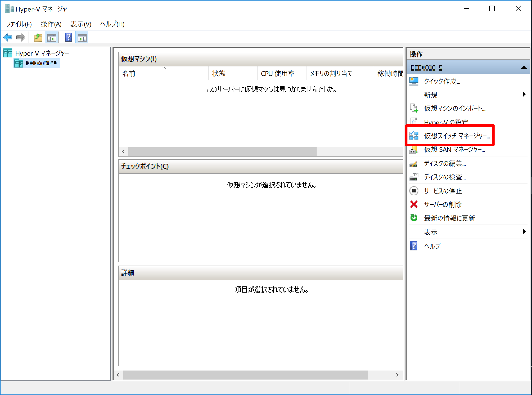The image size is (532, 395).
Task: Click bottom scrollbar right arrow of center pane
Action: point(397,375)
